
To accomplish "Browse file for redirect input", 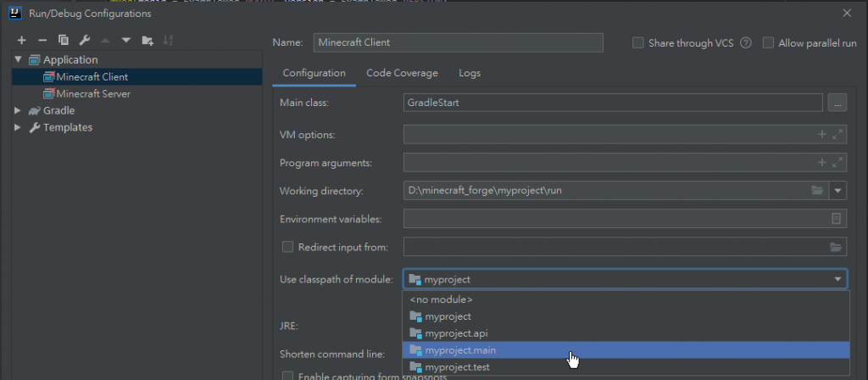I will click(x=835, y=247).
